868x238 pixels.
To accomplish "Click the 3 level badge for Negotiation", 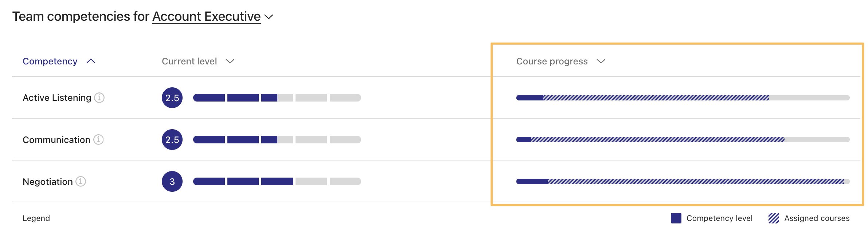I will click(172, 181).
